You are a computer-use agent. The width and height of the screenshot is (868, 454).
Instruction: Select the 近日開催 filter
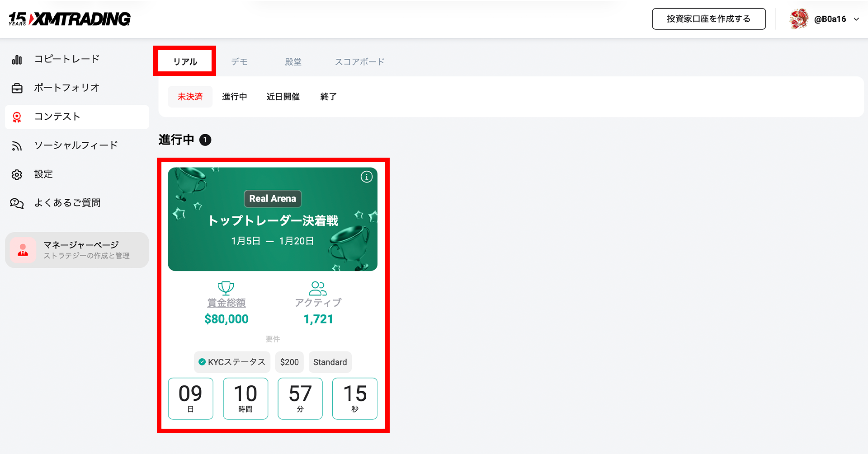pyautogui.click(x=283, y=97)
